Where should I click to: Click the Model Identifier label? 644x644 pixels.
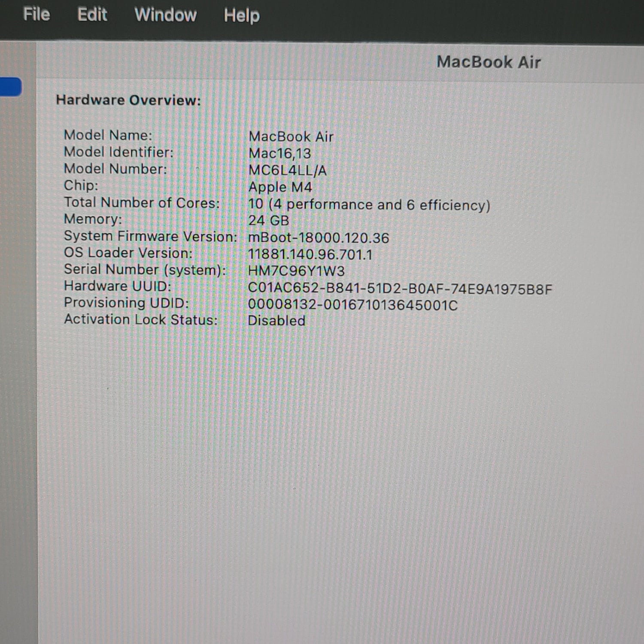(118, 152)
